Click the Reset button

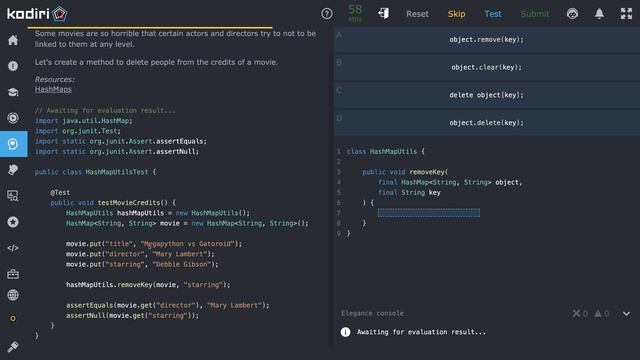(417, 14)
